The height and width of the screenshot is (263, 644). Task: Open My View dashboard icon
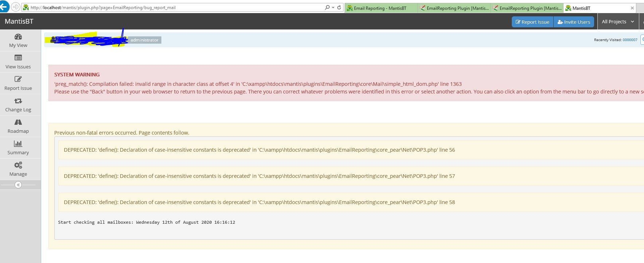[18, 37]
